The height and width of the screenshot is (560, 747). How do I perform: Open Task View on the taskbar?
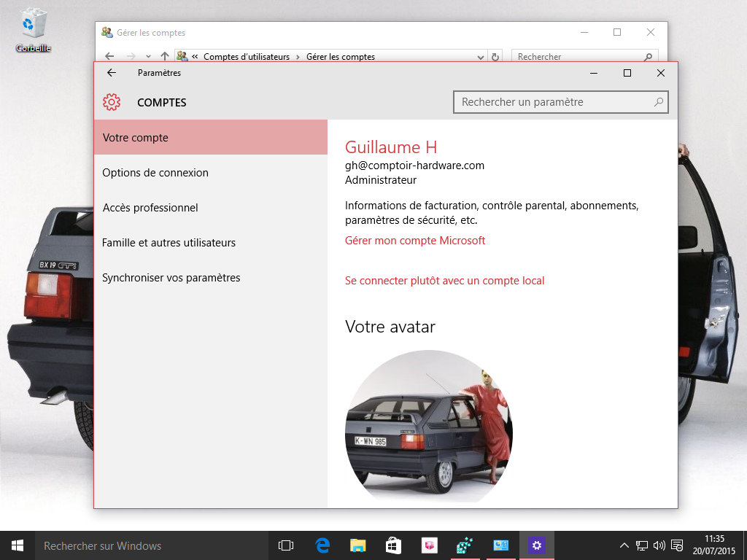[x=286, y=545]
